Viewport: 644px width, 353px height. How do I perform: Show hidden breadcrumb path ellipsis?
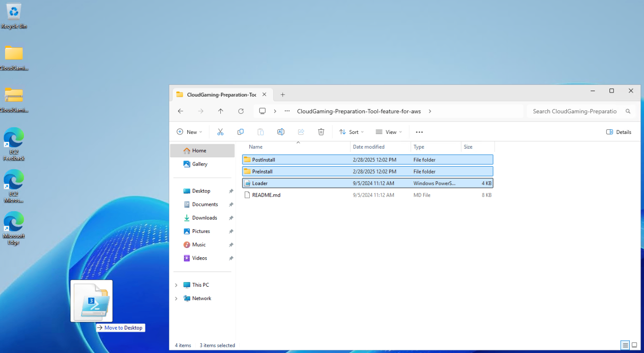tap(287, 111)
